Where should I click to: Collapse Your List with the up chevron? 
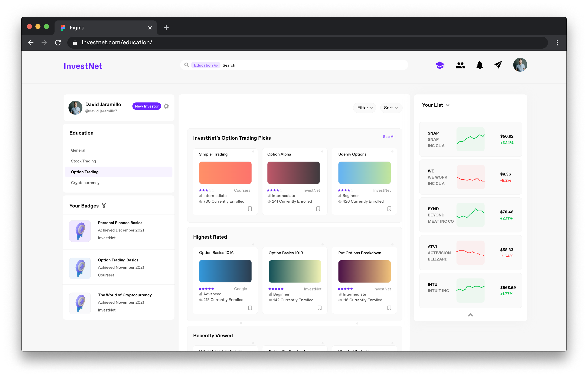[470, 315]
